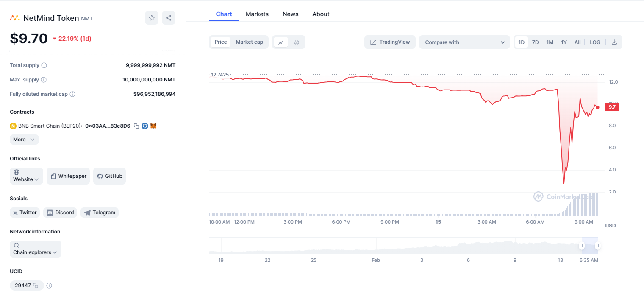This screenshot has height=297, width=644.
Task: Open the Compare with dropdown
Action: tap(465, 42)
